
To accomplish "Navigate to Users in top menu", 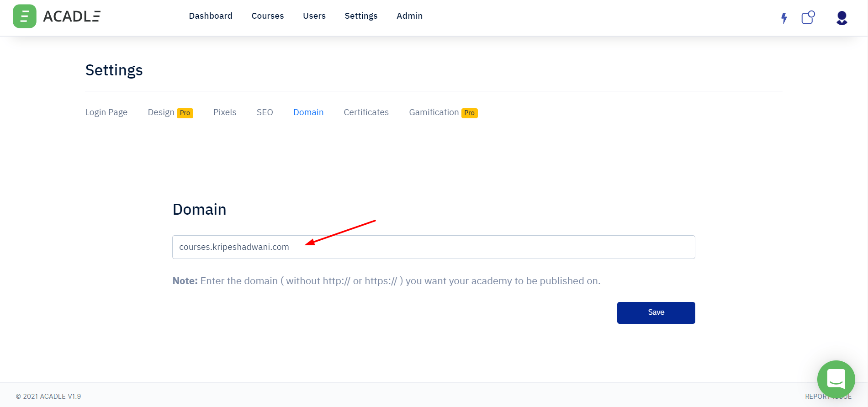I will pyautogui.click(x=314, y=16).
